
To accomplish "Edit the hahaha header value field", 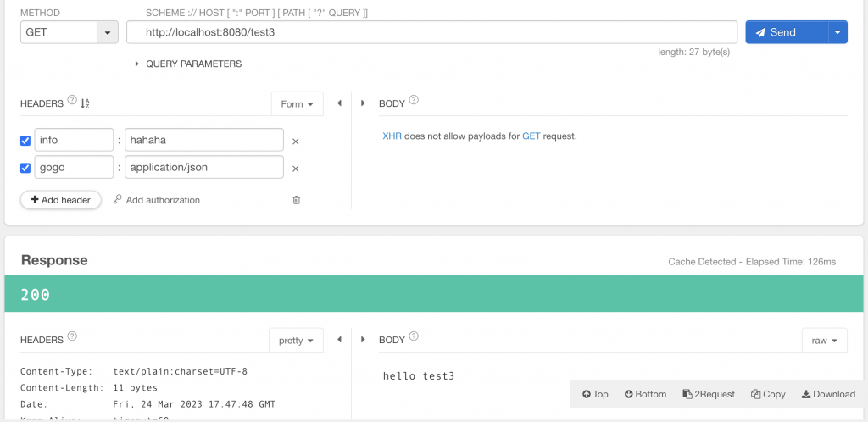I will coord(204,140).
